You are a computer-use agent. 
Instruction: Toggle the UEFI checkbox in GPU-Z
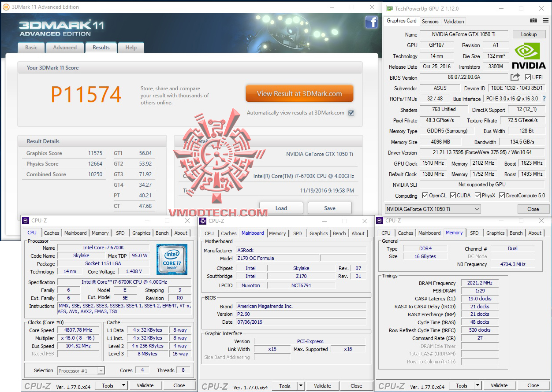point(528,78)
